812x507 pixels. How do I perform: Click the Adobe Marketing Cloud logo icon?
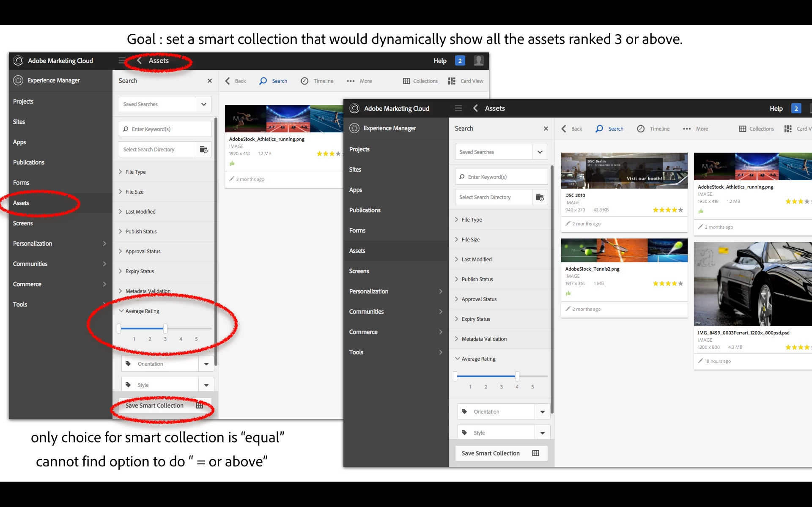tap(18, 60)
